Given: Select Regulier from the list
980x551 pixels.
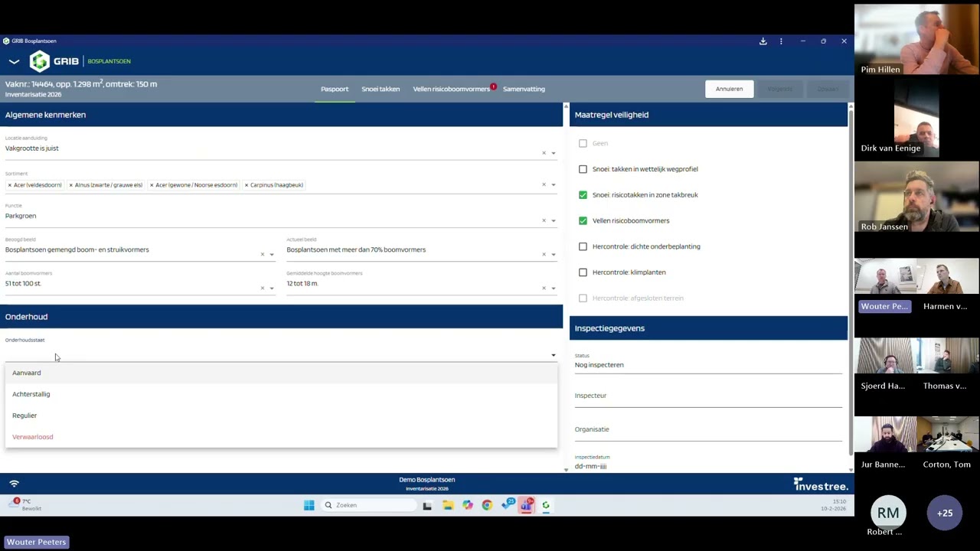Looking at the screenshot, I should (281, 416).
